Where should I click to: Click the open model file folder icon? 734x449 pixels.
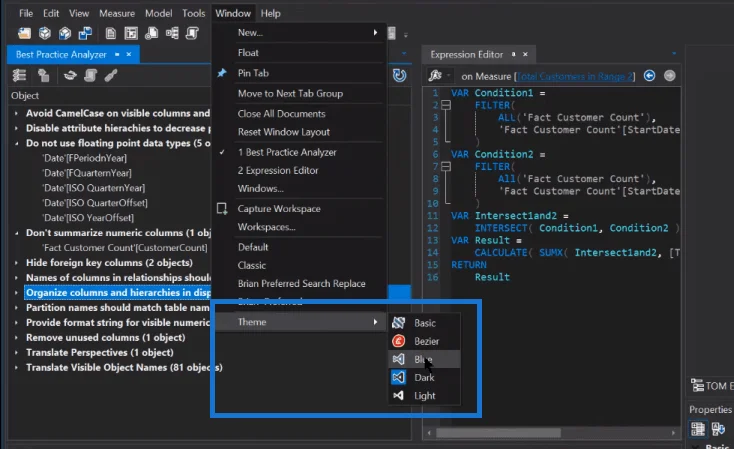point(24,33)
